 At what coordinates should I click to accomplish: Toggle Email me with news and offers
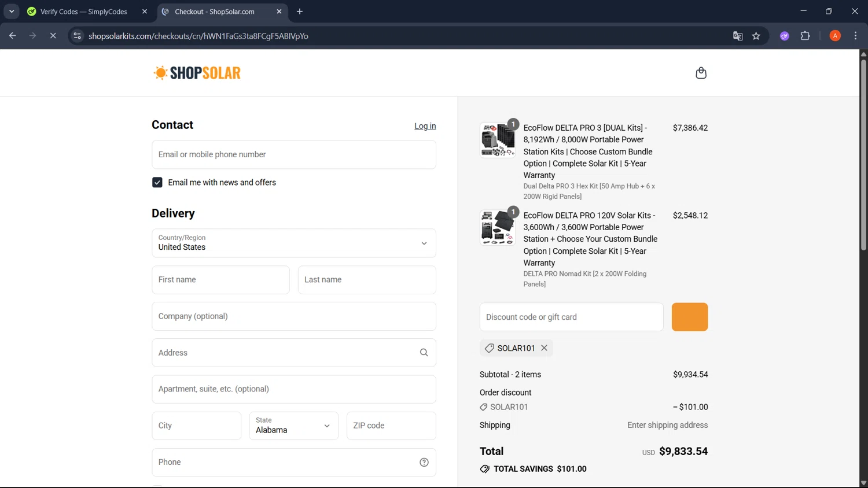(x=157, y=182)
